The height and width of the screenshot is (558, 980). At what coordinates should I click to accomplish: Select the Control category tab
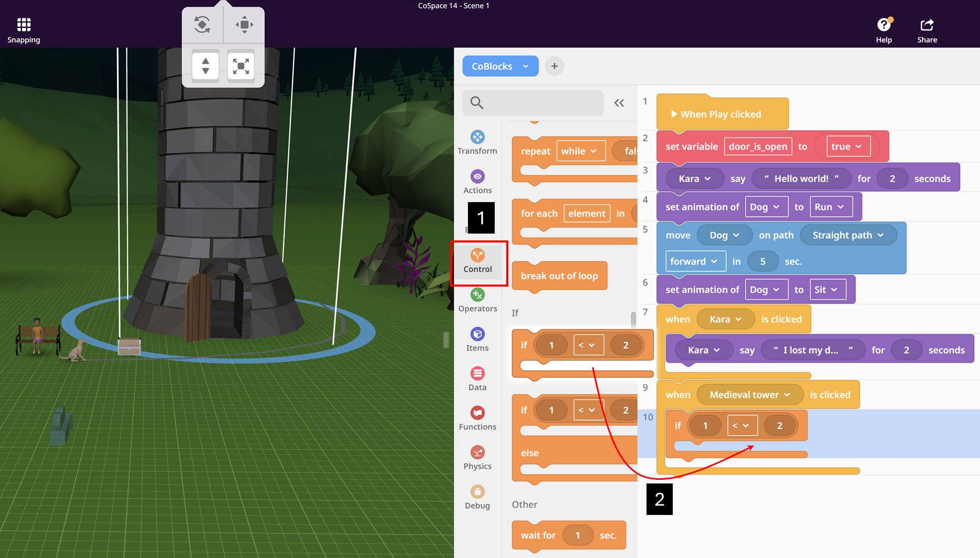point(478,261)
